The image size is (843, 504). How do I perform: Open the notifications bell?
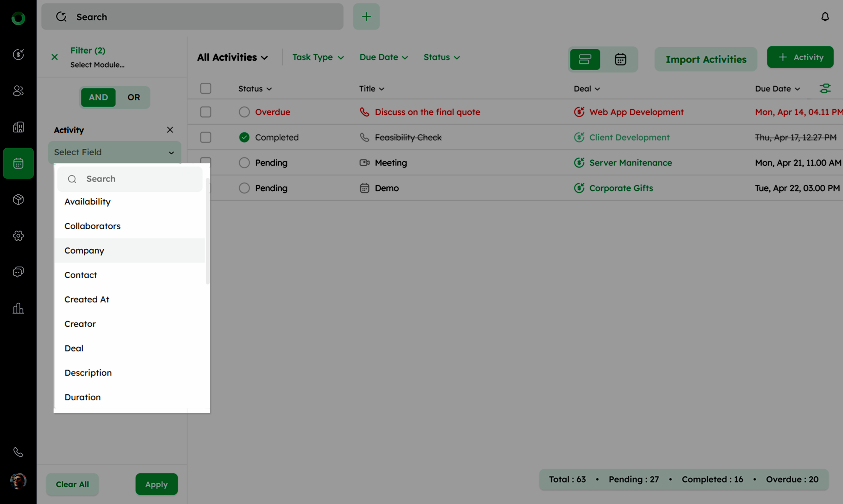pos(825,17)
